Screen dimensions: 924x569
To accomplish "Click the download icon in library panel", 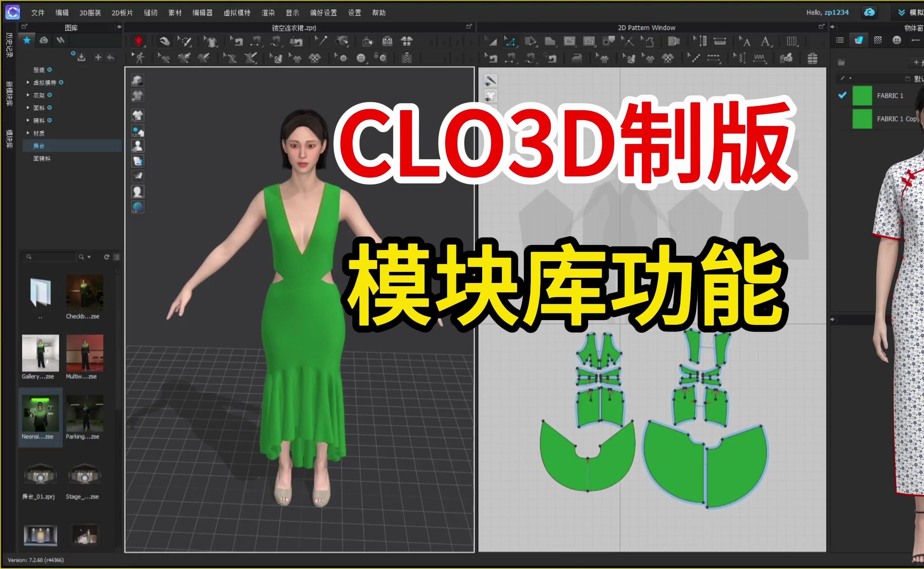I will click(81, 58).
